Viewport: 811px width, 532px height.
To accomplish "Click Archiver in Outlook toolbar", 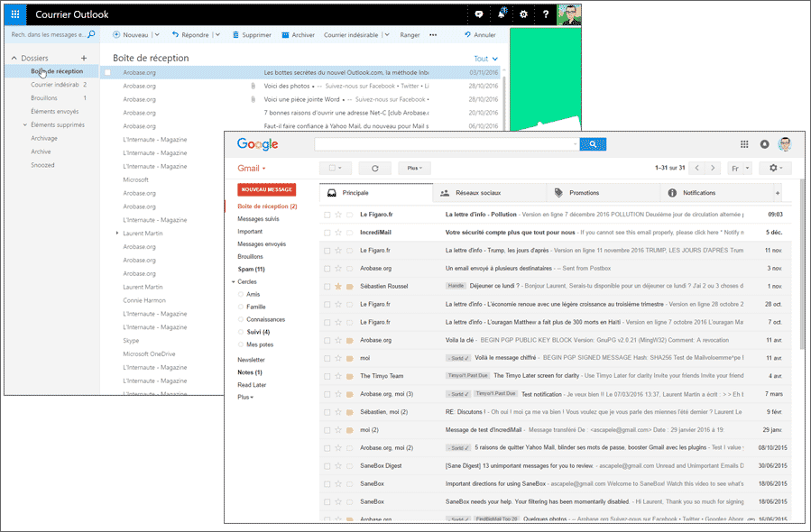I will pos(298,34).
